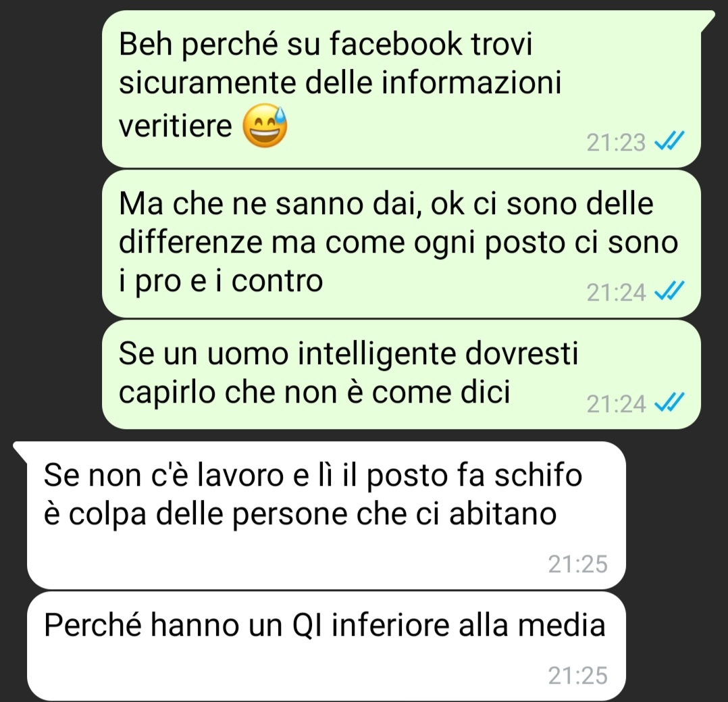The height and width of the screenshot is (702, 728).
Task: Select the 'Ma che ne sanno dai' message bubble
Action: pyautogui.click(x=402, y=244)
